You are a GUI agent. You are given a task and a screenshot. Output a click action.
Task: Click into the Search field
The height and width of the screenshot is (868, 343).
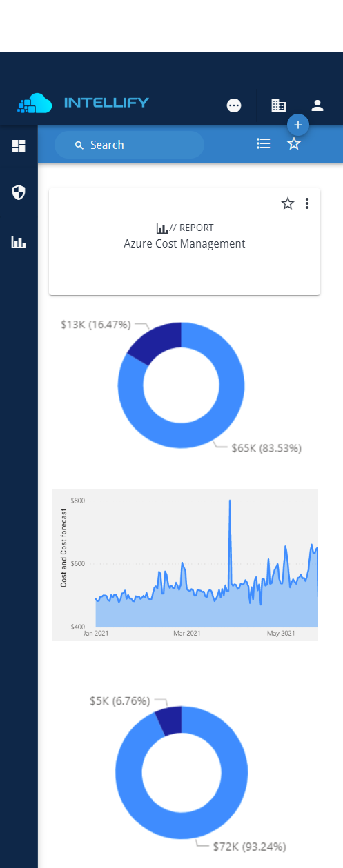(x=130, y=145)
